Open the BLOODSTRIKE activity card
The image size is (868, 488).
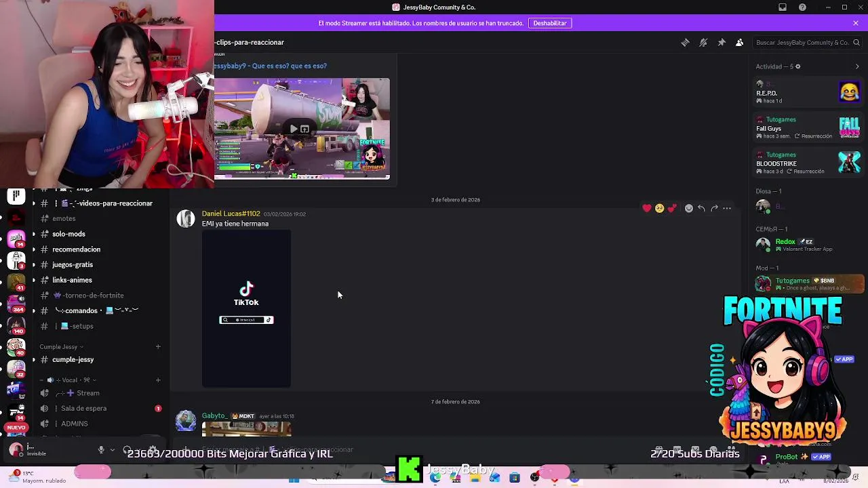(x=808, y=163)
